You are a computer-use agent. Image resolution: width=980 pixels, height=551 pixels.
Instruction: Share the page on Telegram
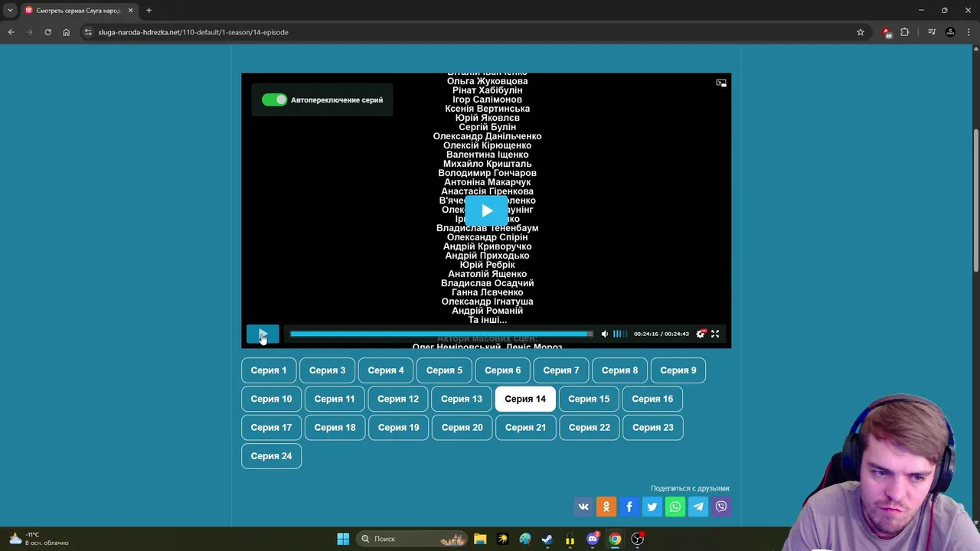698,506
